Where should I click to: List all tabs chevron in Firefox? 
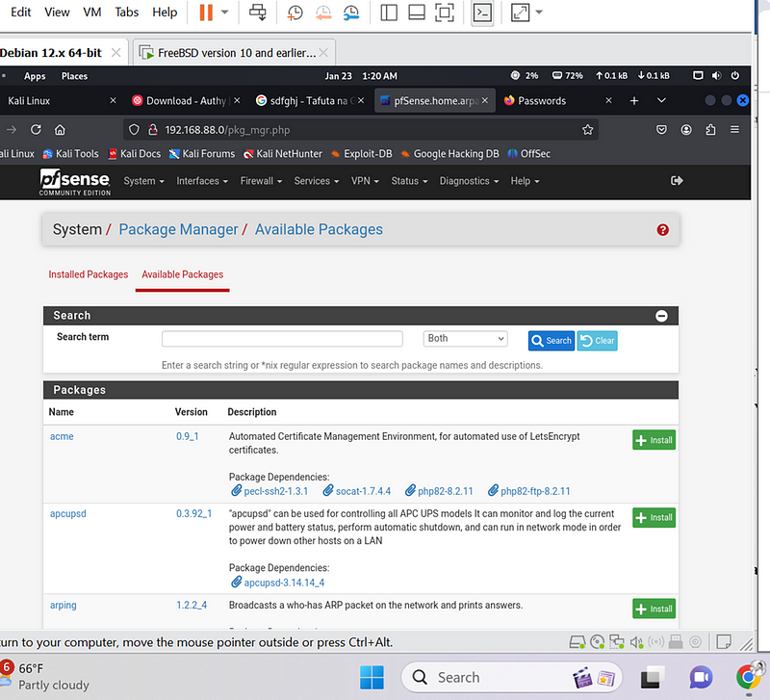pos(661,100)
